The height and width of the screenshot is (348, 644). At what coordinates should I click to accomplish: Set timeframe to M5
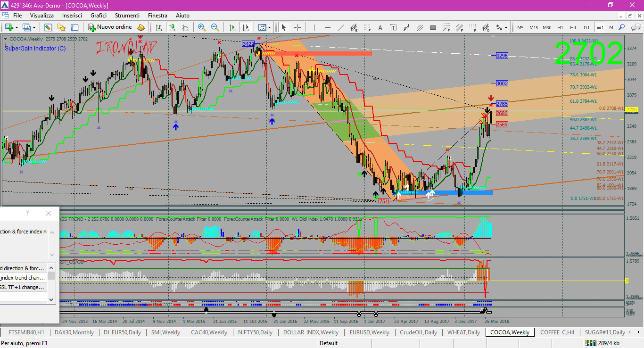(520, 27)
